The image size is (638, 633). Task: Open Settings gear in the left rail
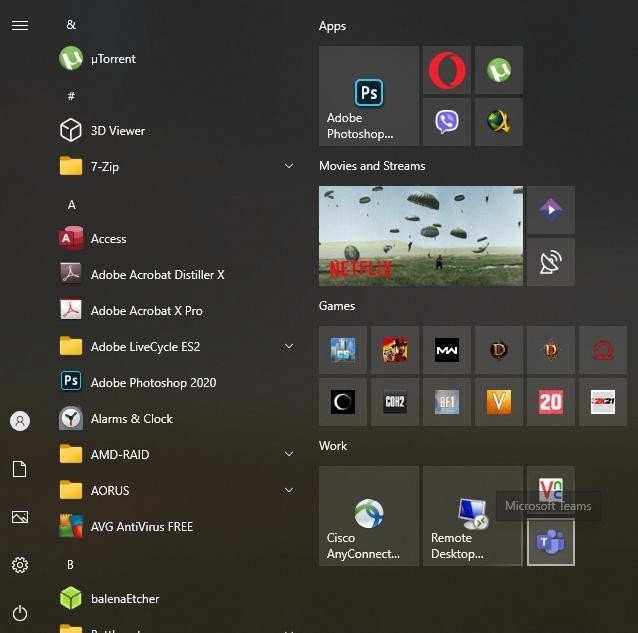(x=20, y=565)
